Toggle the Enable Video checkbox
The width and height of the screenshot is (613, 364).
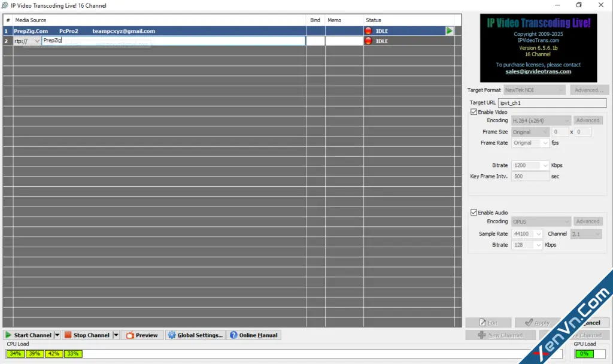click(474, 112)
